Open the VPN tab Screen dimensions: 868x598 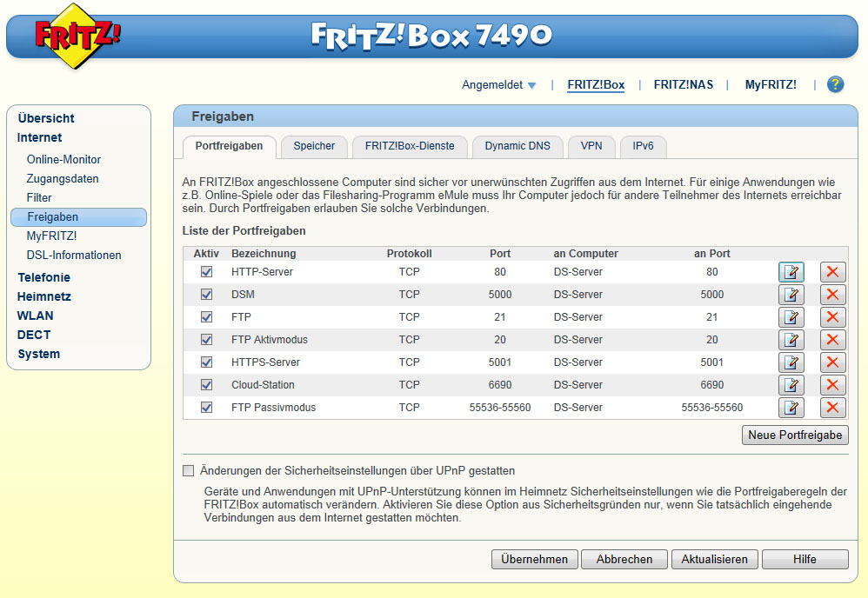591,146
